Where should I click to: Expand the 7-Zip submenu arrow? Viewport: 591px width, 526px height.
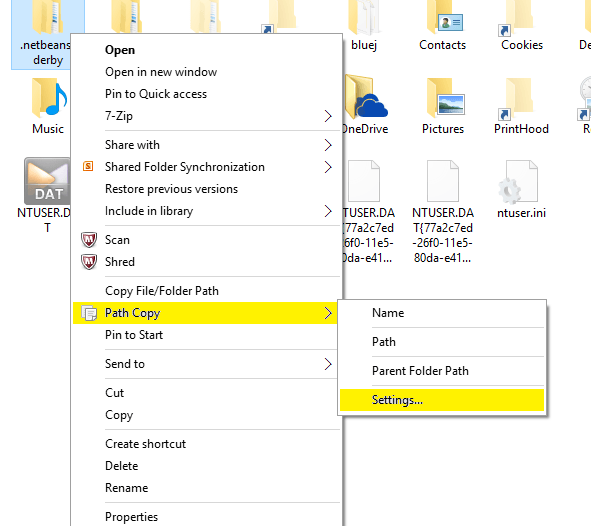click(328, 116)
